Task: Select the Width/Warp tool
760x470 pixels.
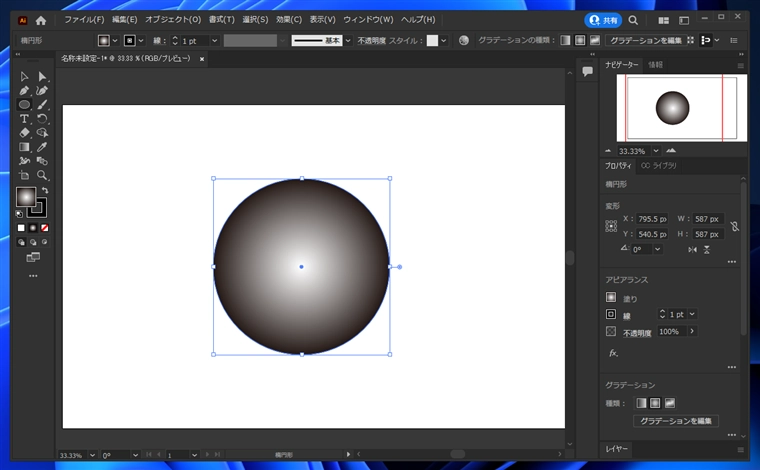Action: point(24,161)
